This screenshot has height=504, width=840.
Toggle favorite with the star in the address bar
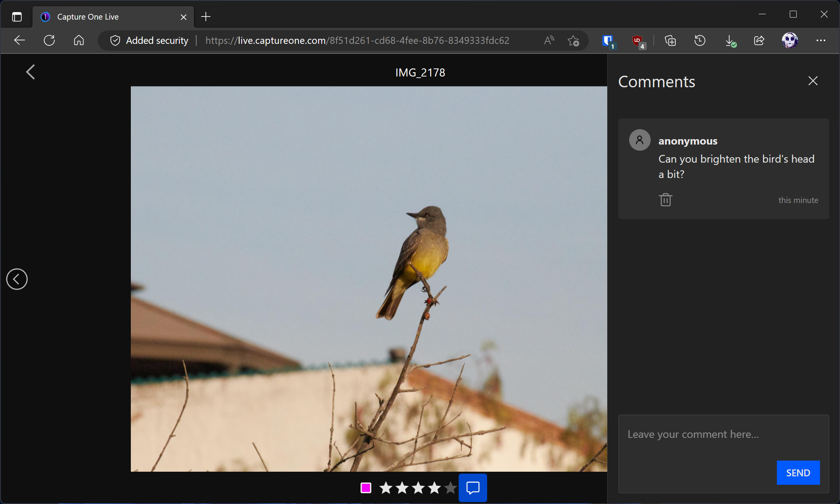click(573, 40)
